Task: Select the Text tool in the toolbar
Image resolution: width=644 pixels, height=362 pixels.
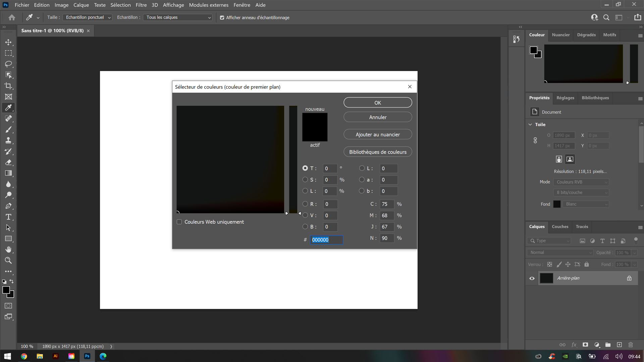Action: click(x=9, y=217)
